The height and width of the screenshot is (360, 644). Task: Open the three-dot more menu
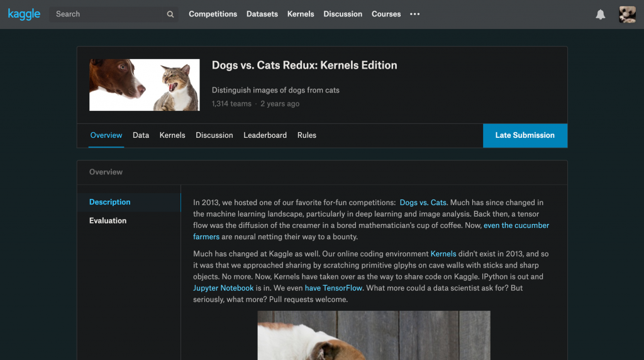tap(415, 14)
